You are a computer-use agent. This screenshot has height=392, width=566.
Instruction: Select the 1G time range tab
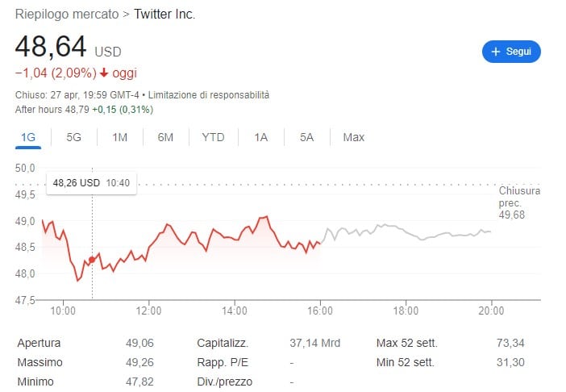(x=28, y=137)
